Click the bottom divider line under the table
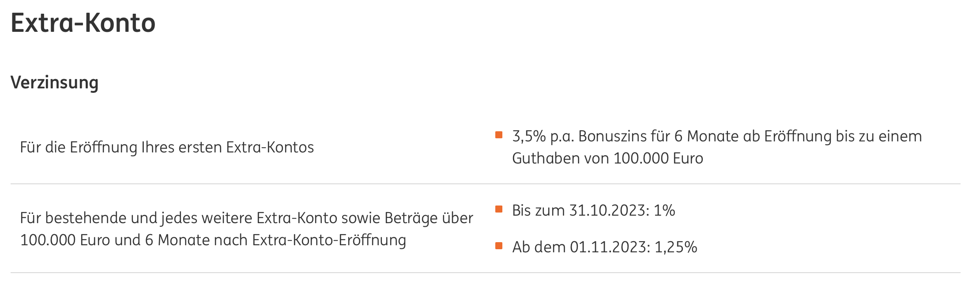980x289 pixels. (486, 273)
